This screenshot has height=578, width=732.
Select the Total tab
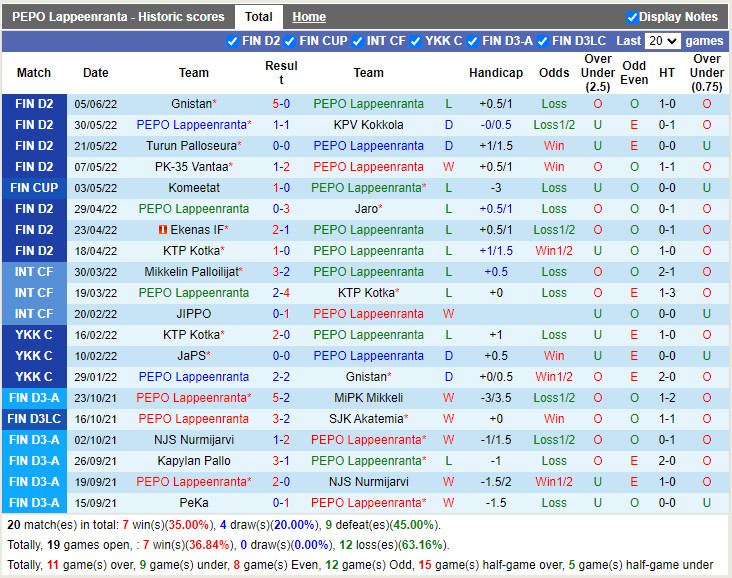pyautogui.click(x=258, y=17)
